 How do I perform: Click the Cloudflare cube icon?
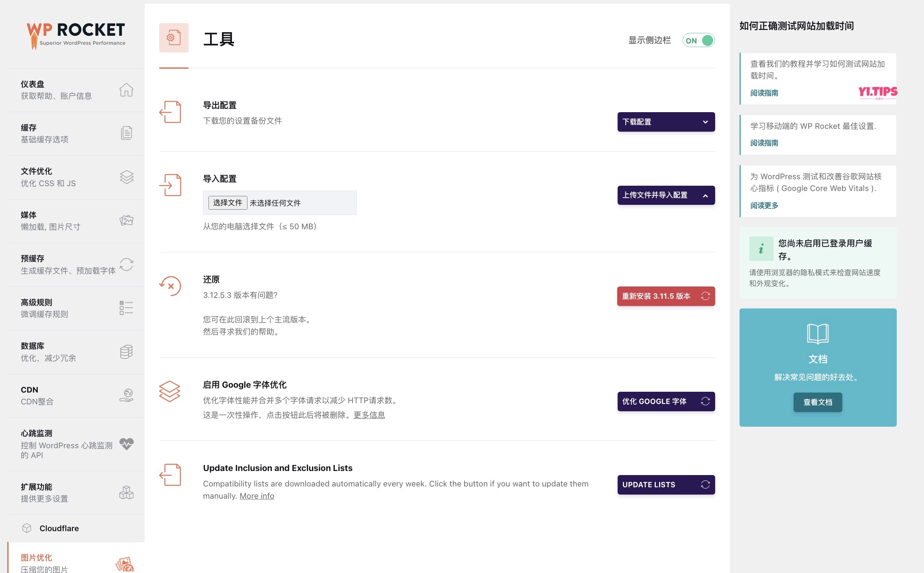(27, 528)
